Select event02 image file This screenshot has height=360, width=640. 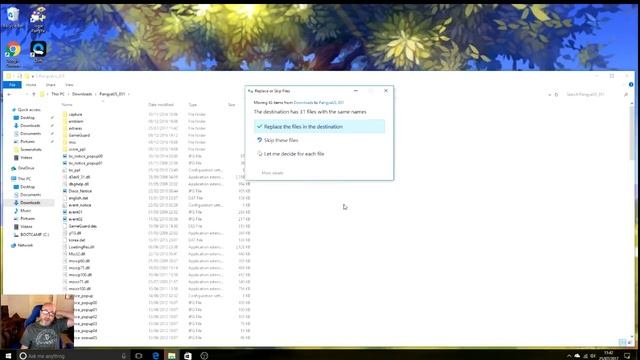point(75,219)
